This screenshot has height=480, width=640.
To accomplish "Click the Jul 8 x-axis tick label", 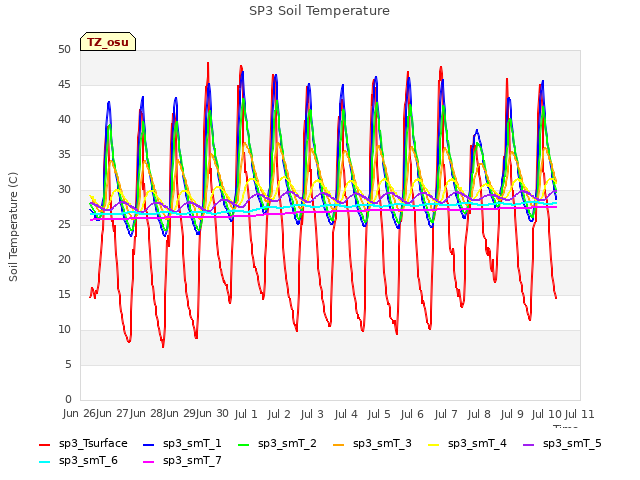I will pyautogui.click(x=479, y=414).
